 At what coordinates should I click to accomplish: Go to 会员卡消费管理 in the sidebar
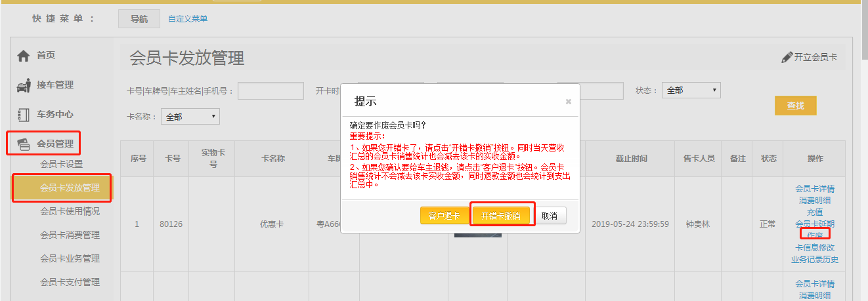tap(70, 235)
